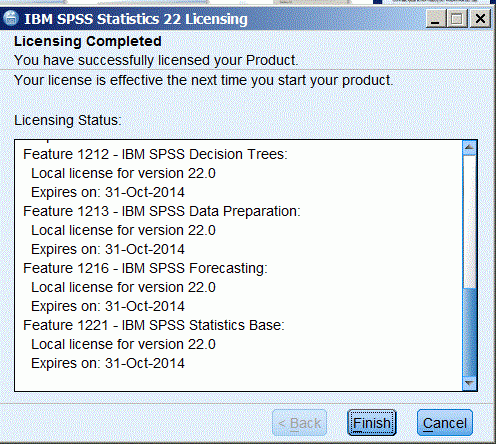Click 'Local license for version 22.0' under Decision Trees
The width and height of the screenshot is (496, 444).
123,173
